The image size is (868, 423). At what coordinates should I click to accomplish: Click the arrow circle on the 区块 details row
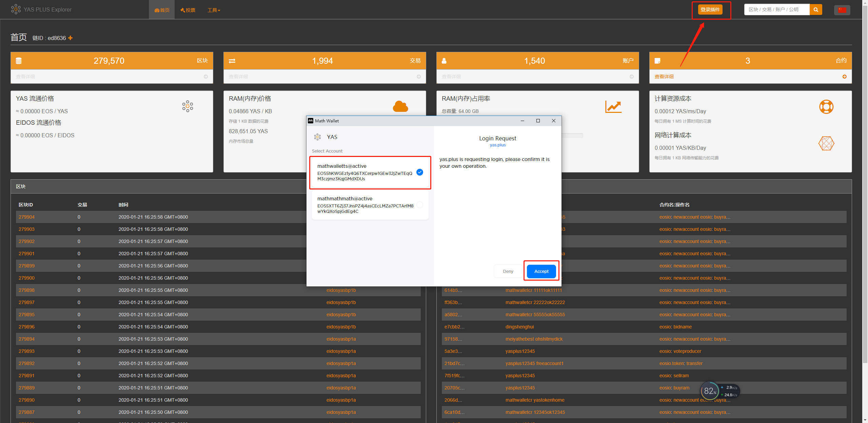coord(206,77)
